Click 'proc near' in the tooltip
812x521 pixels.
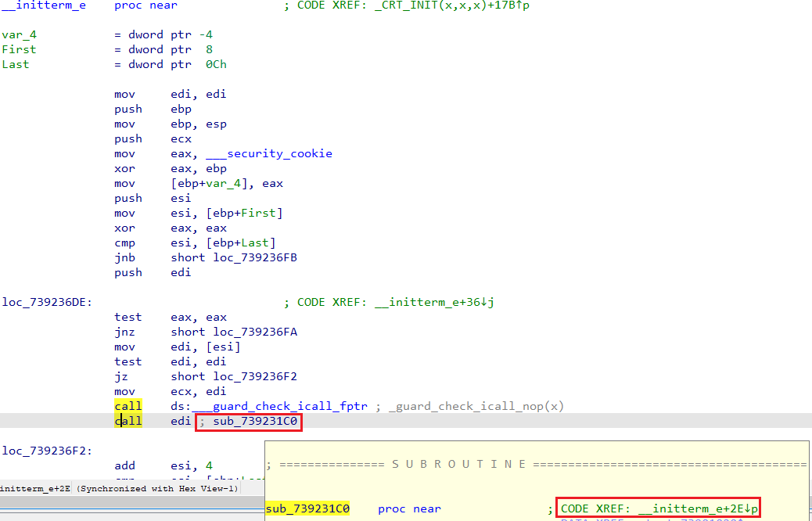(409, 509)
